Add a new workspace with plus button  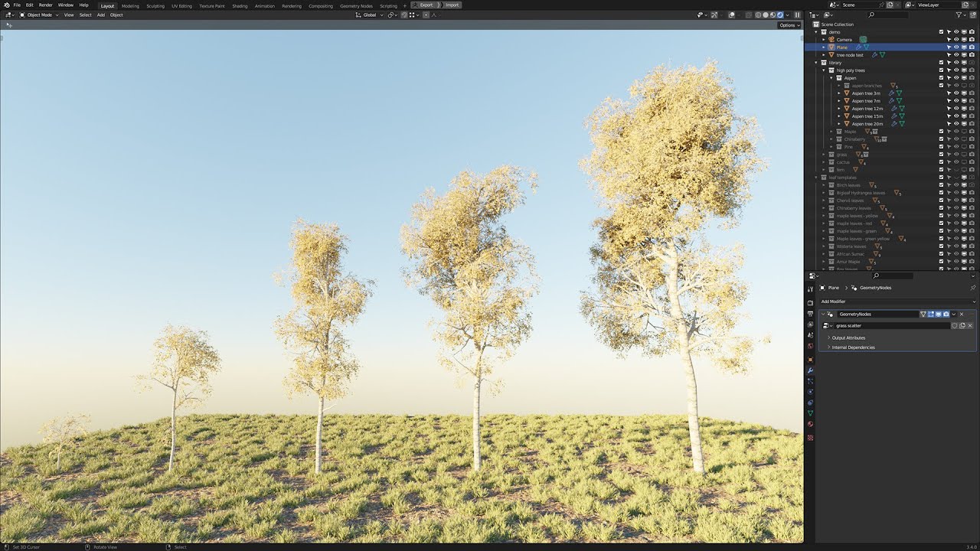[405, 5]
